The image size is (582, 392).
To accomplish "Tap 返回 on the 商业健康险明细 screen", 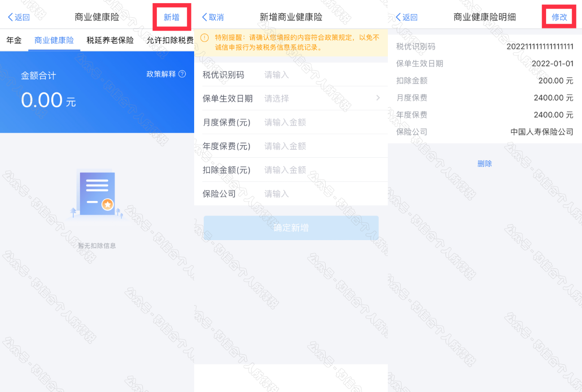I will 406,17.
